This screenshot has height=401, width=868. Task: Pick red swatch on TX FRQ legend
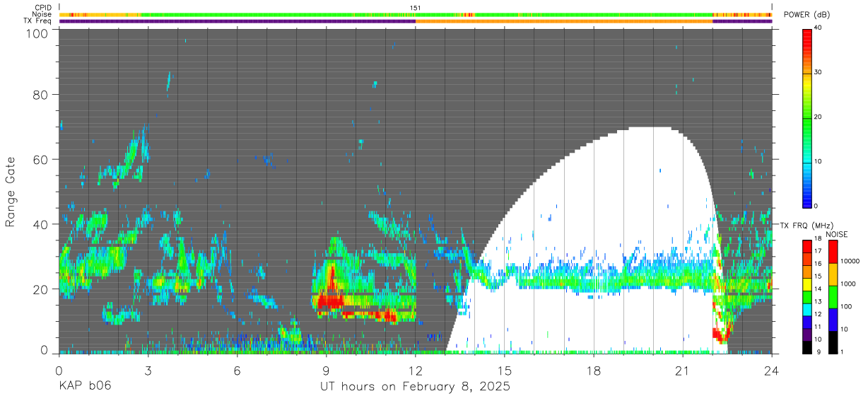click(x=807, y=245)
